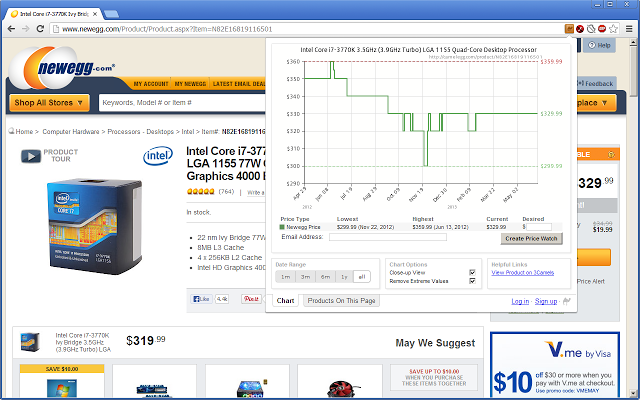The image size is (640, 400).
Task: Open the Adblock Plus ABP extension icon
Action: tap(602, 29)
